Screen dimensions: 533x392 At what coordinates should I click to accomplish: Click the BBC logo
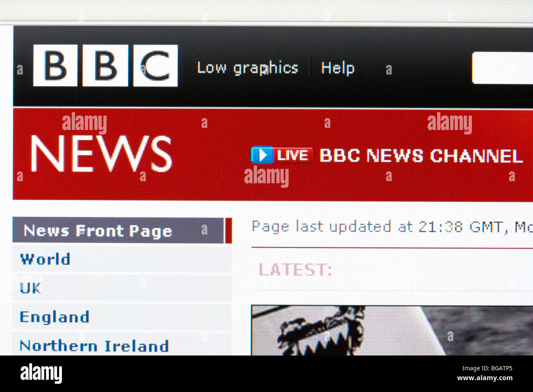tap(105, 66)
